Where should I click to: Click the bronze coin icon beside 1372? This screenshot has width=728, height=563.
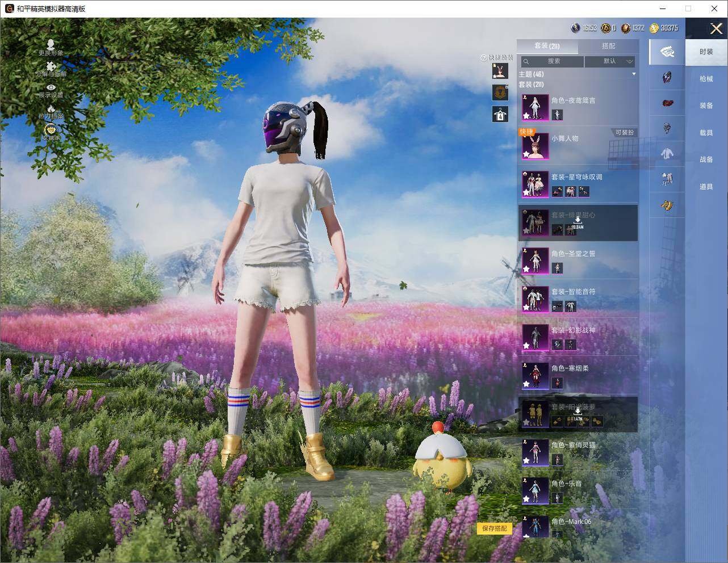[x=626, y=28]
